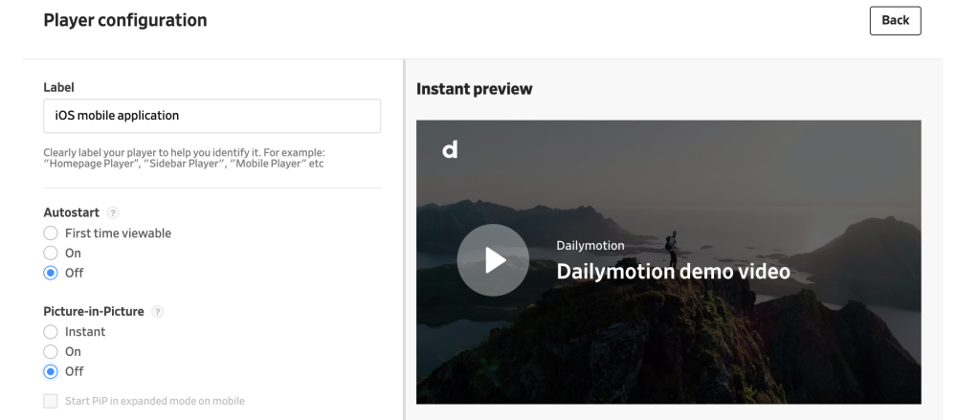Click the 'Autostart' section label
Viewport: 980px width, 420px height.
tap(71, 212)
